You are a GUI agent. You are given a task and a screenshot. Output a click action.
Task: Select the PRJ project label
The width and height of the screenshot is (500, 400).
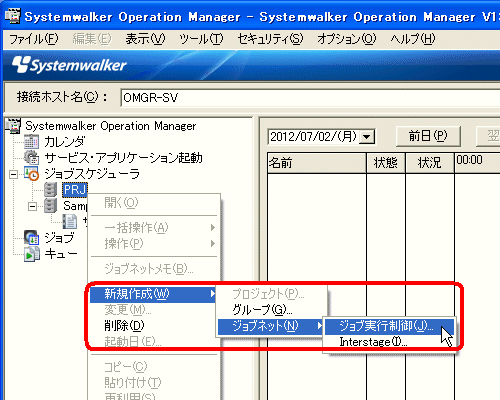pyautogui.click(x=75, y=190)
